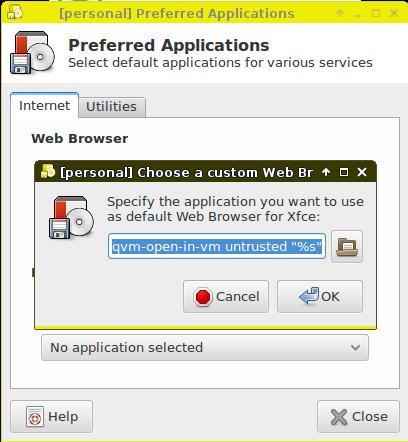The height and width of the screenshot is (442, 408).
Task: Switch to the Utilities tab
Action: pyautogui.click(x=111, y=107)
